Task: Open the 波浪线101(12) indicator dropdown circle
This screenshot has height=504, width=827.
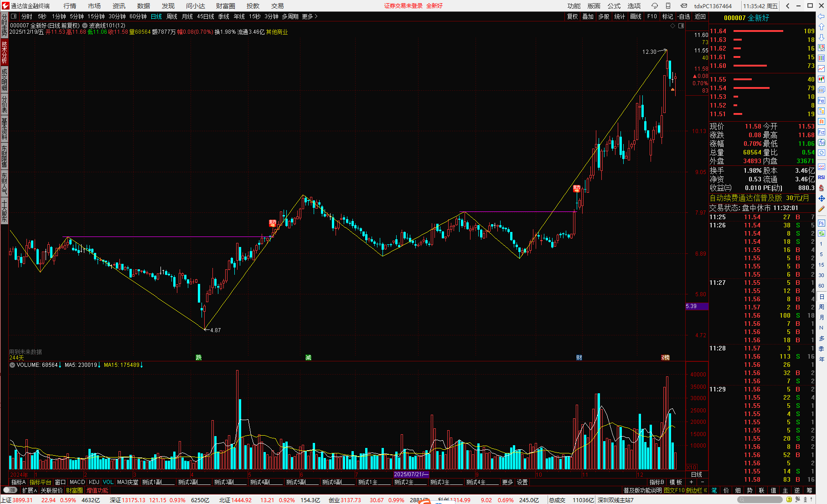Action: pyautogui.click(x=85, y=26)
